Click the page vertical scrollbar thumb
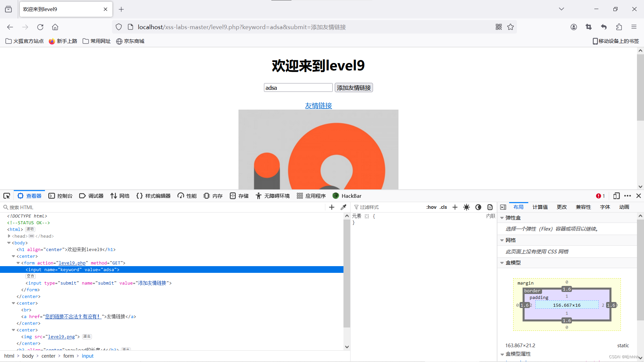This screenshot has width=644, height=362. 640,87
